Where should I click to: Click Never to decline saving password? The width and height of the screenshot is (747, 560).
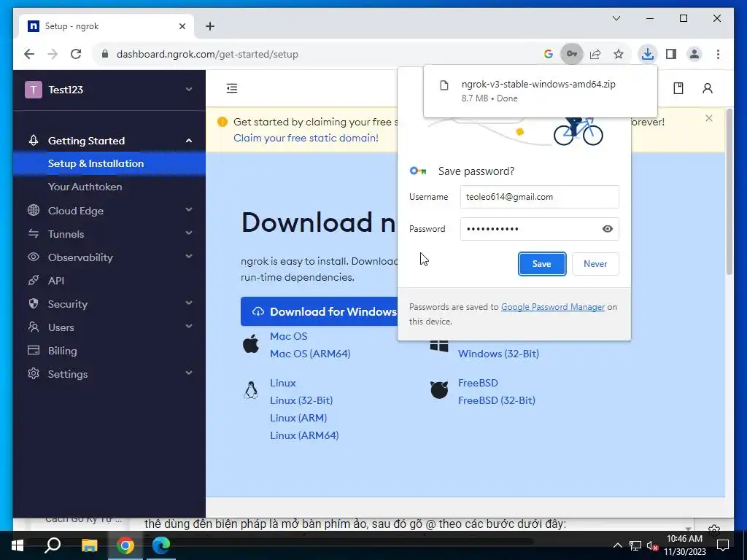(x=595, y=264)
